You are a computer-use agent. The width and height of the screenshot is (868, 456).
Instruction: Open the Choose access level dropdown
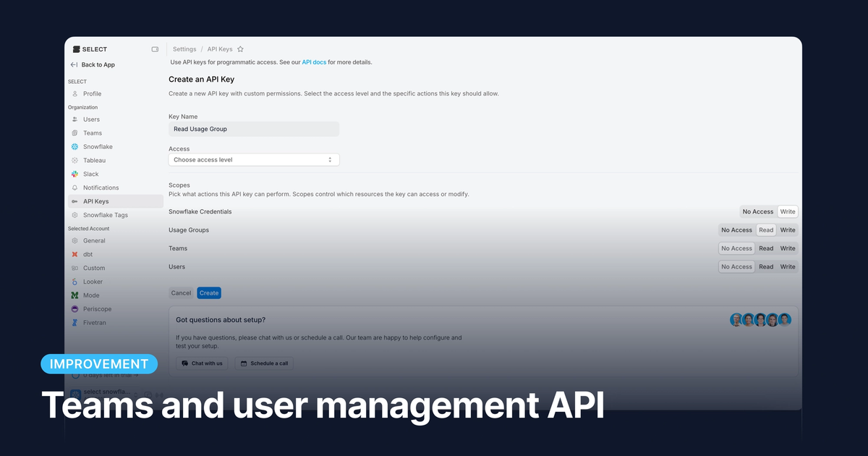(253, 159)
